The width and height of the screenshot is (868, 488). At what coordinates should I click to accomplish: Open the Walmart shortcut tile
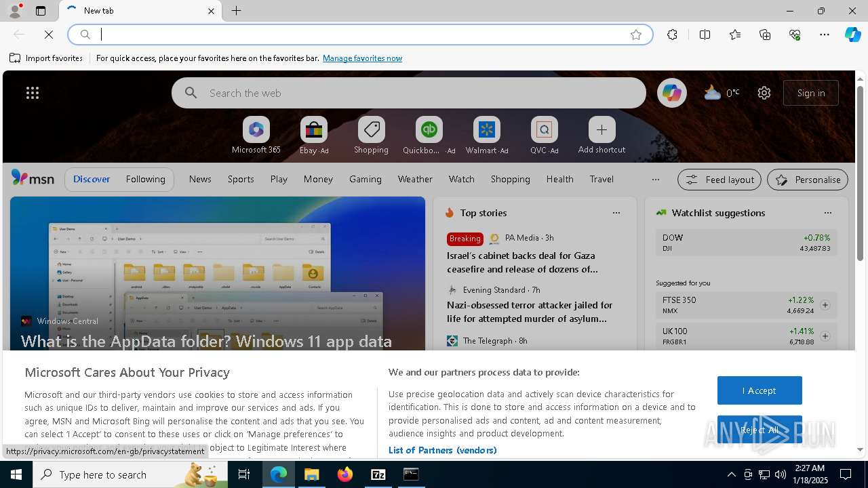pos(486,136)
